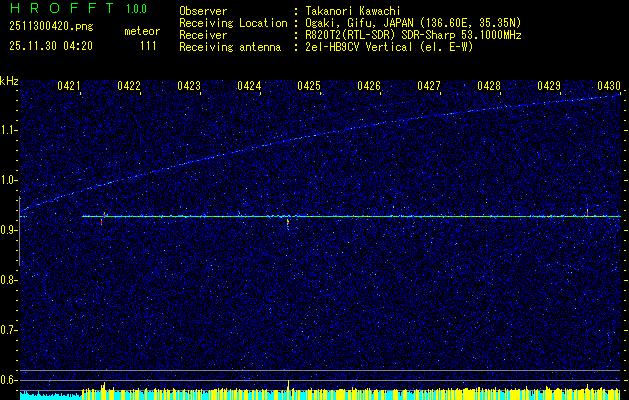Select the 0424 time tick label
The width and height of the screenshot is (629, 400).
(x=249, y=87)
